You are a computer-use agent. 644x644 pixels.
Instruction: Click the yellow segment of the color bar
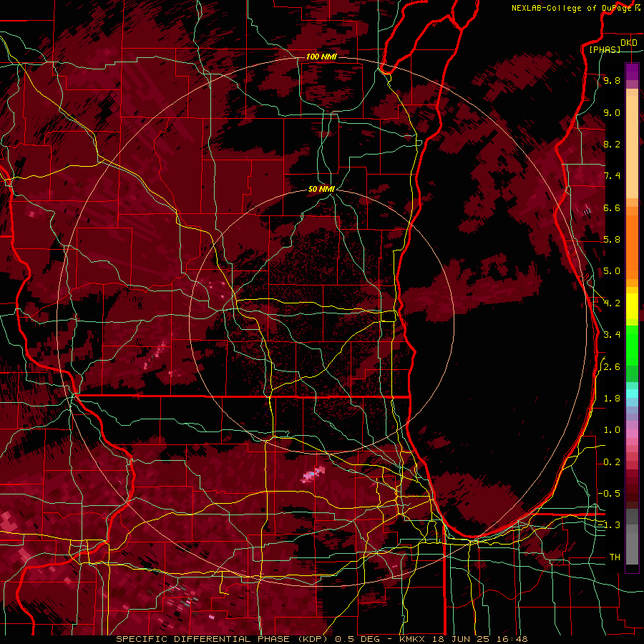pos(632,306)
